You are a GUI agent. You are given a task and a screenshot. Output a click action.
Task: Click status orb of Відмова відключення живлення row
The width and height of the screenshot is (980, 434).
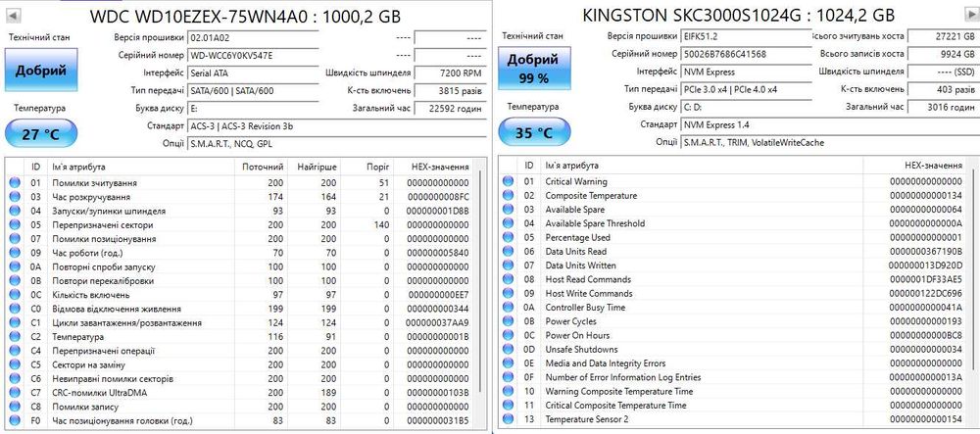click(x=15, y=309)
